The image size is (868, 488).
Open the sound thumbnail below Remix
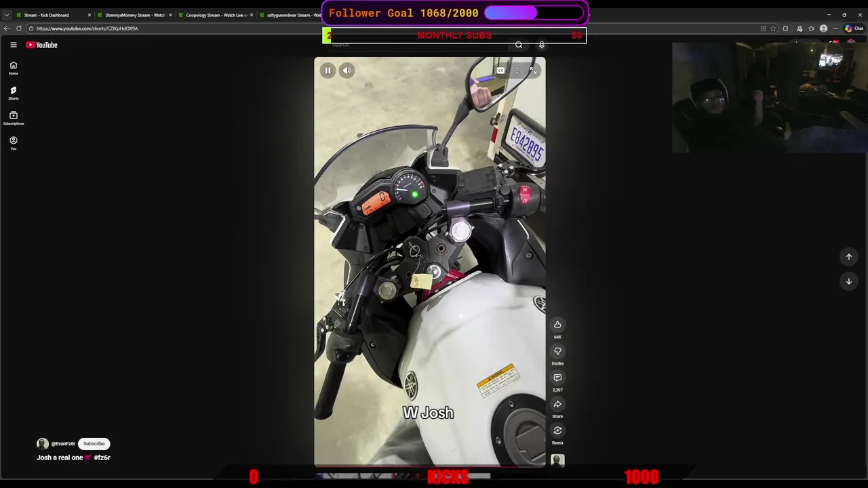pyautogui.click(x=557, y=460)
